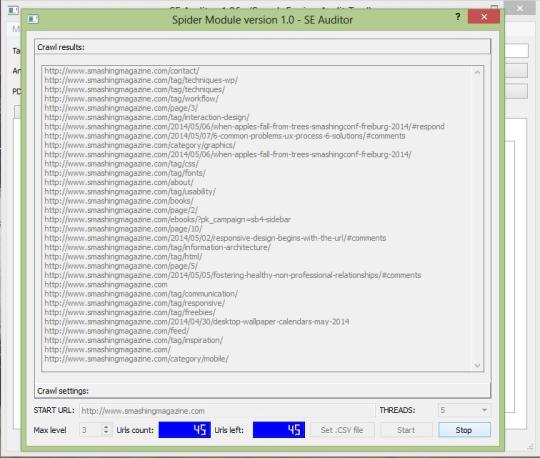
Task: Click the Urls left display
Action: (279, 430)
